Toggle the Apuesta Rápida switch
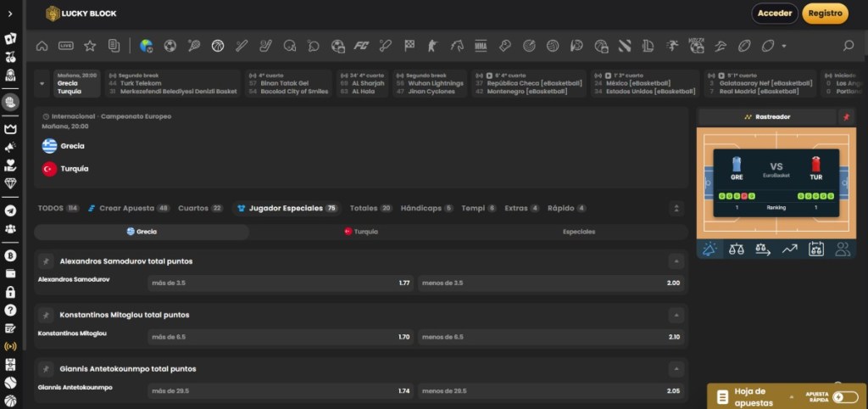The height and width of the screenshot is (409, 868). (845, 397)
